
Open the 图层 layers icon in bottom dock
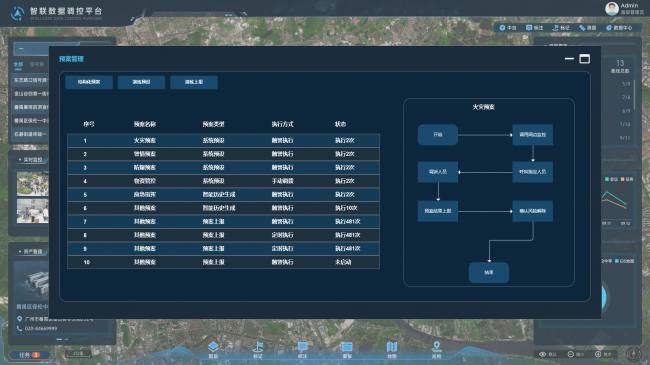[x=213, y=347]
